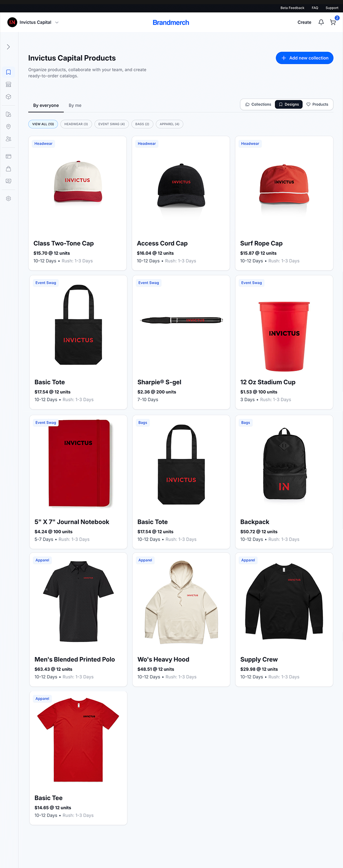
Task: Filter by Event Swag (4)
Action: [x=111, y=124]
